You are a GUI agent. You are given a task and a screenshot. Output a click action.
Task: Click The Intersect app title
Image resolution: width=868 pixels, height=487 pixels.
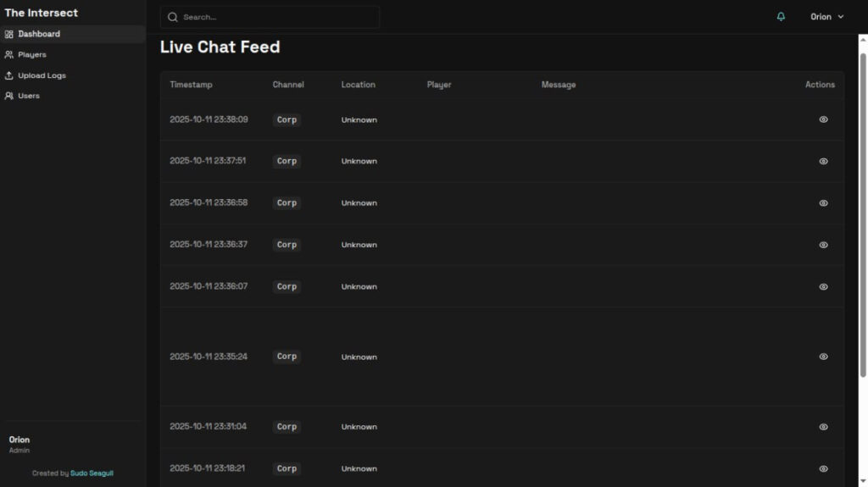point(42,13)
